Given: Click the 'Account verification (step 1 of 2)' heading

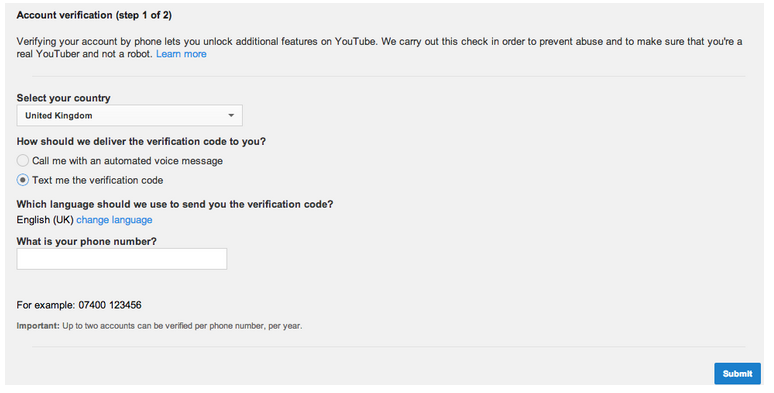Looking at the screenshot, I should pyautogui.click(x=94, y=15).
